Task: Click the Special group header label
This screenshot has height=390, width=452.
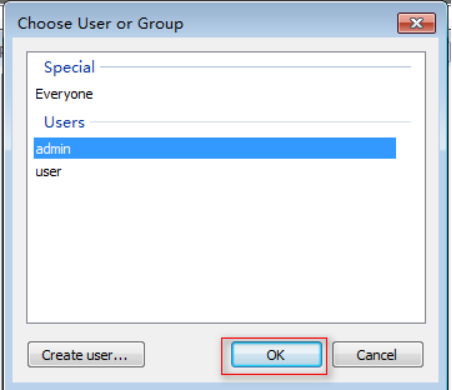Action: [x=69, y=67]
